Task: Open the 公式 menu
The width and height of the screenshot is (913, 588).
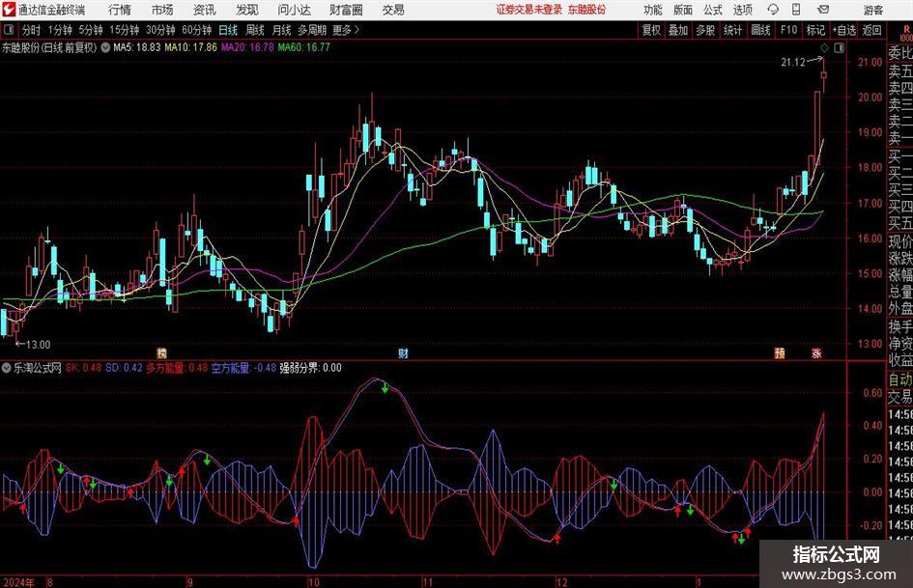Action: (713, 10)
